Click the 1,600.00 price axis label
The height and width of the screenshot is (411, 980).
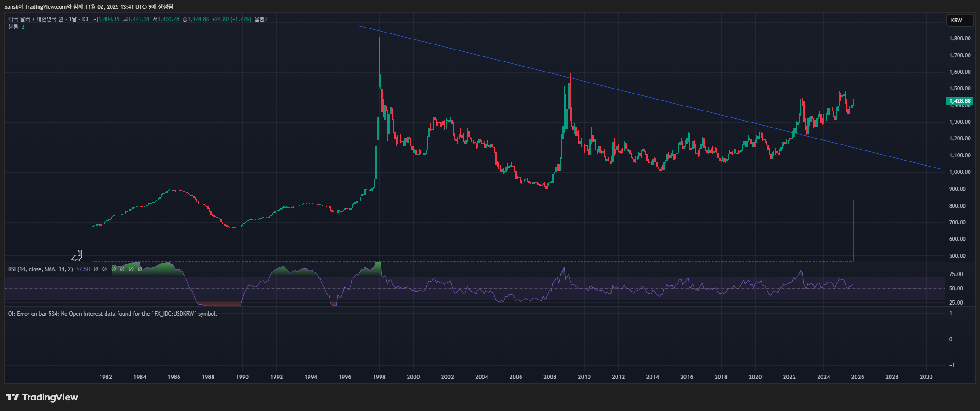[x=960, y=72]
